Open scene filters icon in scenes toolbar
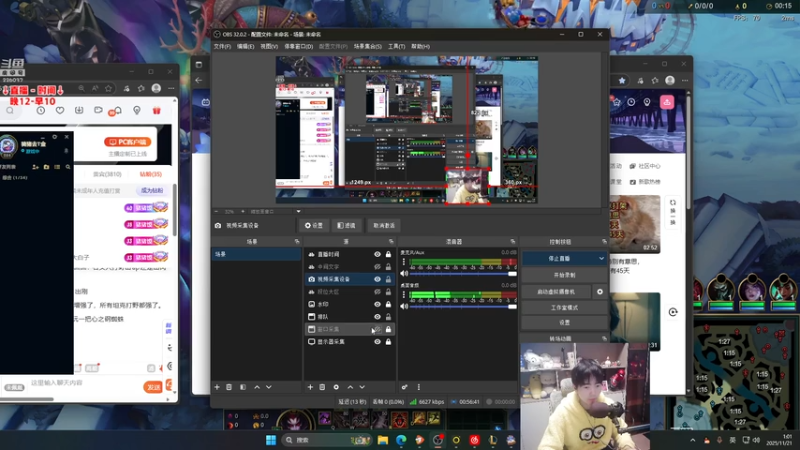800x450 pixels. coord(243,387)
